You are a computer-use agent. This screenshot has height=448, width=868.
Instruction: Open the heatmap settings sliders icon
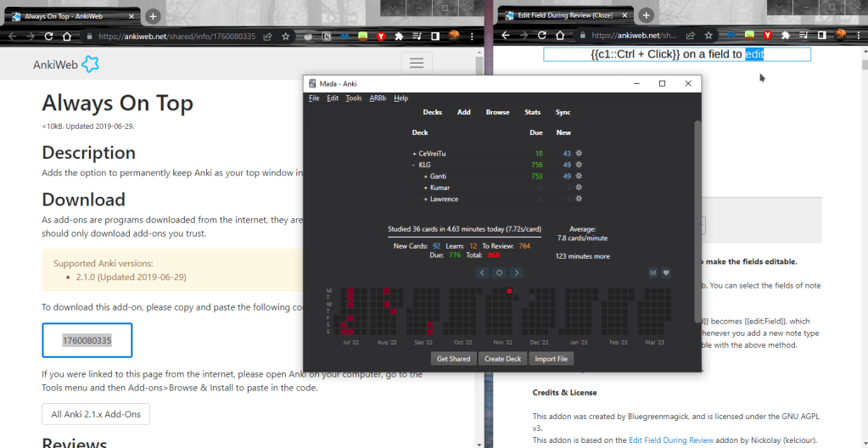(652, 273)
